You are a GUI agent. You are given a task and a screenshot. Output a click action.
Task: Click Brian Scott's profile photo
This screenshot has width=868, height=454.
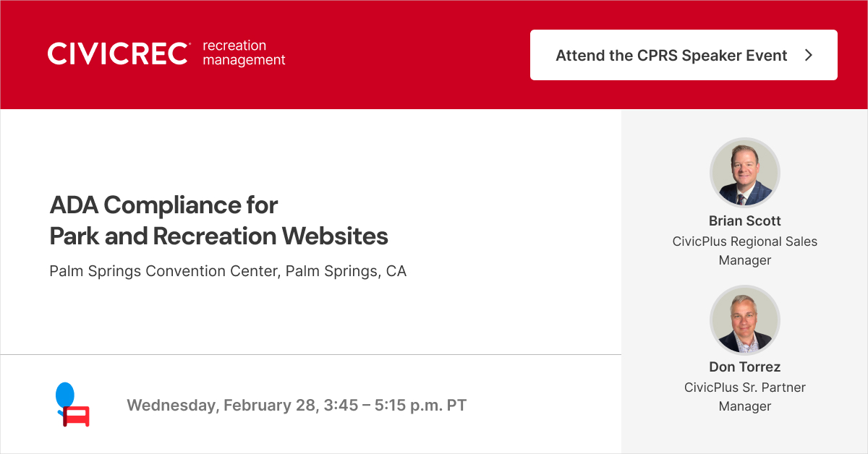pyautogui.click(x=744, y=173)
